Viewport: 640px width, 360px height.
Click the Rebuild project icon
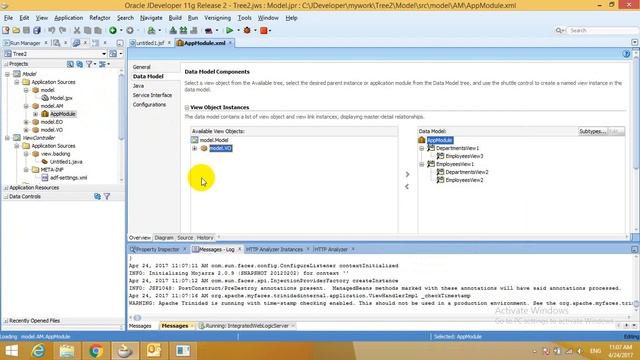click(x=183, y=30)
